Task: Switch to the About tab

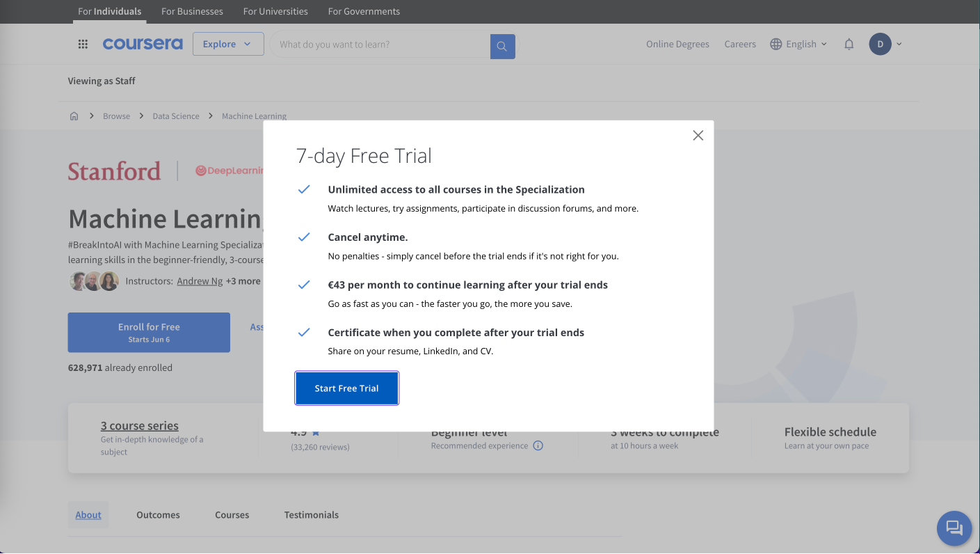Action: [88, 515]
